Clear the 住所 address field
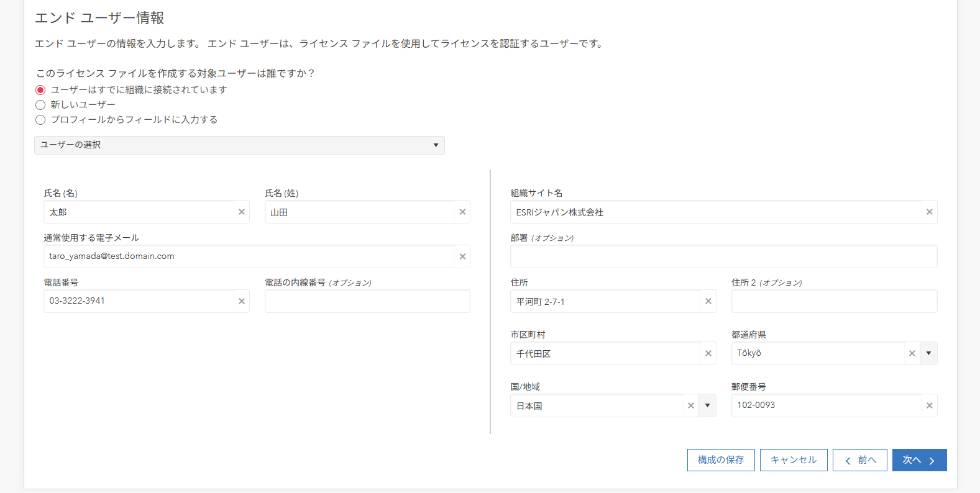980x493 pixels. coord(708,301)
